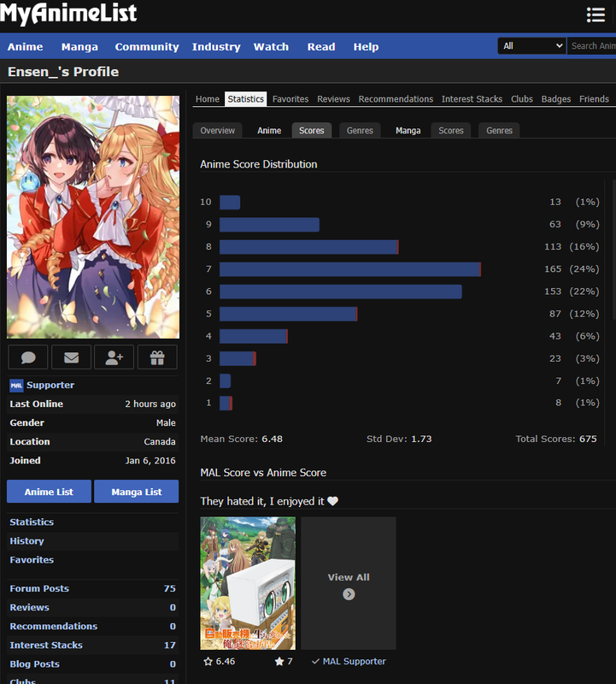Send friend request via add-user icon
The height and width of the screenshot is (684, 616).
pos(114,357)
